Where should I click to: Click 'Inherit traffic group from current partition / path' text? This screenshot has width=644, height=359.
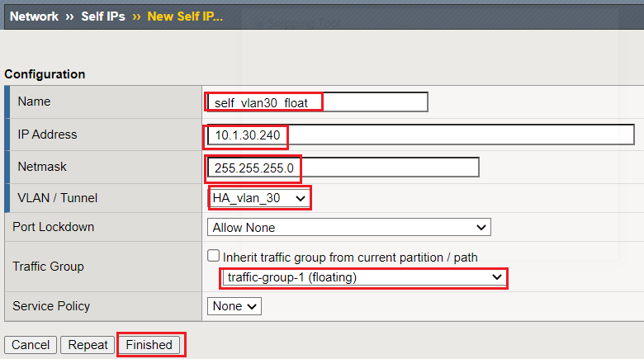[350, 257]
